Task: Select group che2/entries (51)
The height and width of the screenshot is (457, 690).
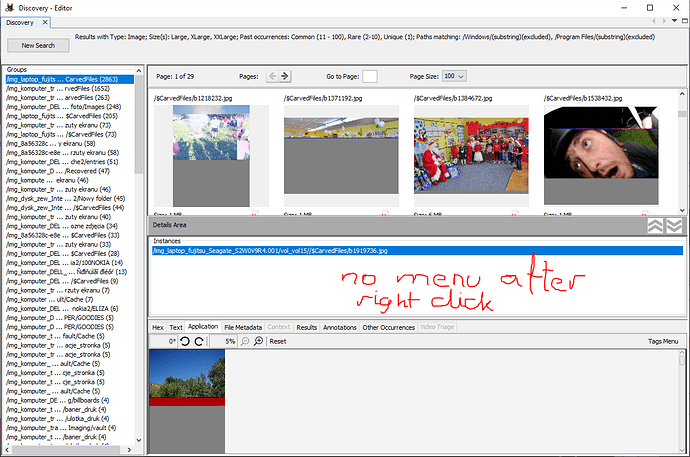Action: (x=70, y=162)
